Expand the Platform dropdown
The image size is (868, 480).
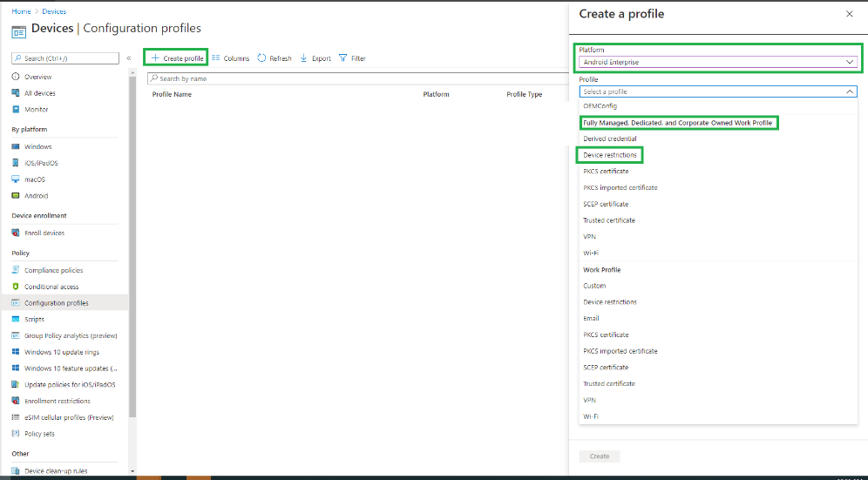[850, 62]
